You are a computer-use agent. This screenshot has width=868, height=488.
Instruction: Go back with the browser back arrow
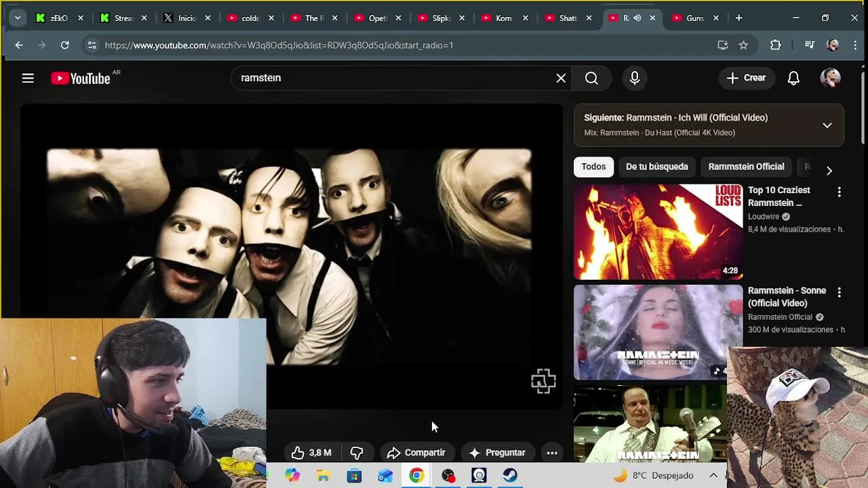(19, 45)
